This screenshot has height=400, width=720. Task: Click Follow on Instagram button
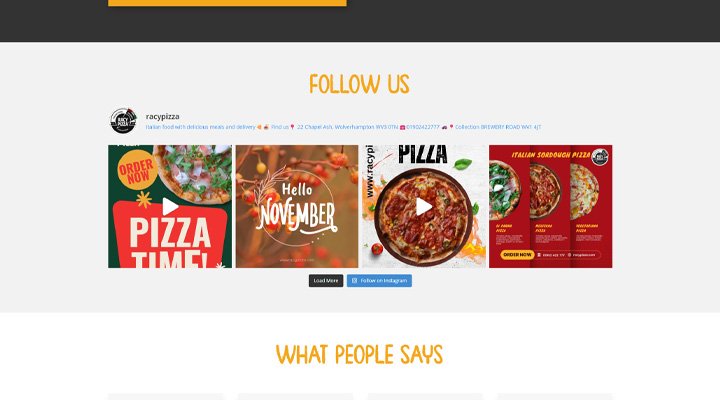tap(379, 281)
